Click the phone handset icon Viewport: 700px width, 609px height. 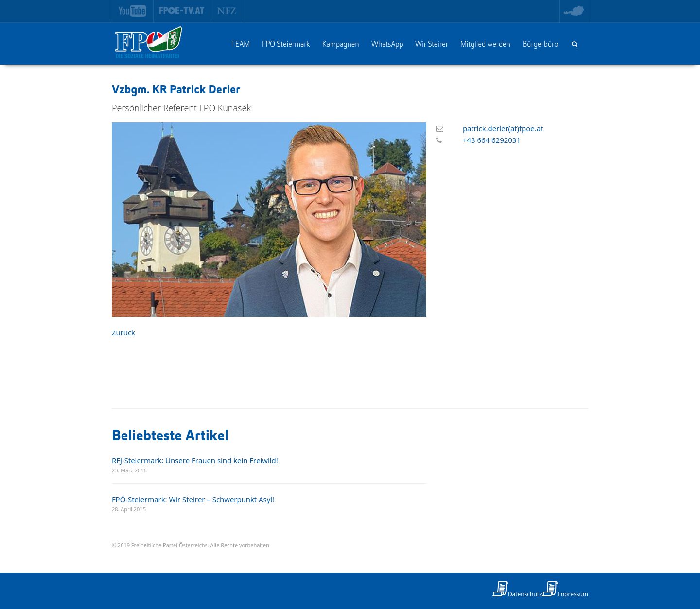(x=439, y=140)
